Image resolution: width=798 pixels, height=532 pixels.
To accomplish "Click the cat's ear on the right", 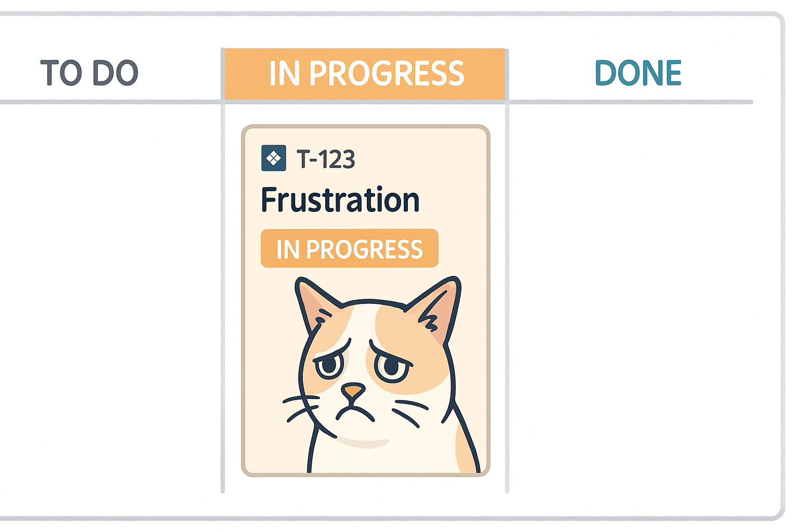I will [x=440, y=309].
